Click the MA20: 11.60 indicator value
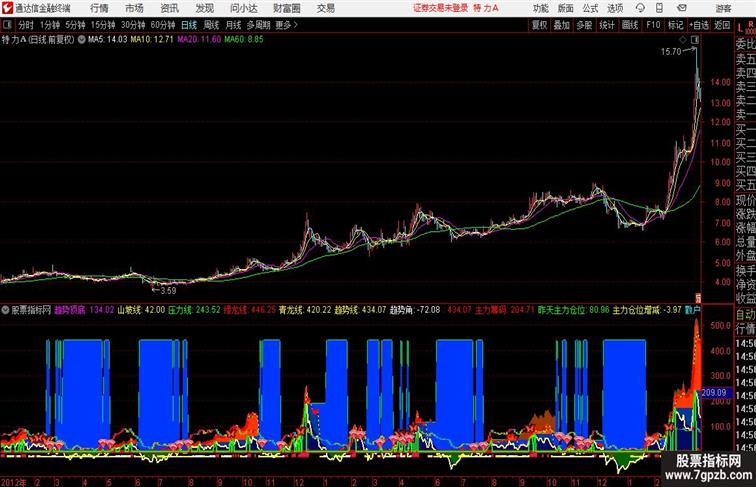This screenshot has width=756, height=487. coord(198,40)
